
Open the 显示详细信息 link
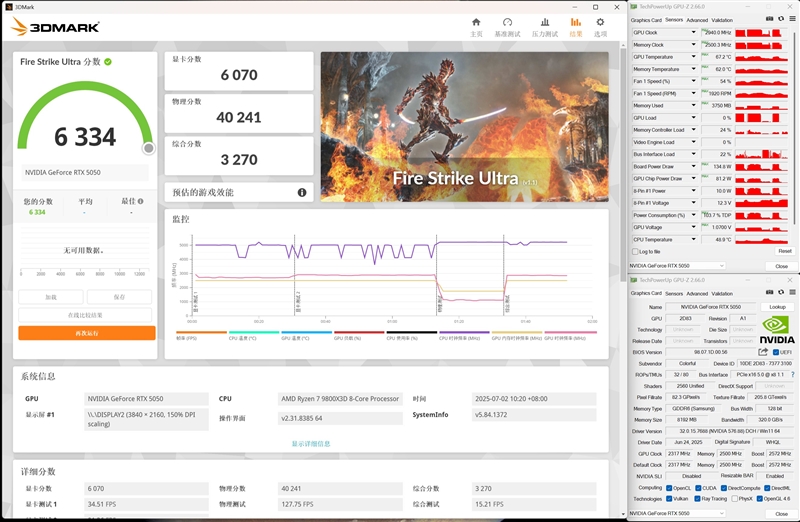(x=311, y=443)
